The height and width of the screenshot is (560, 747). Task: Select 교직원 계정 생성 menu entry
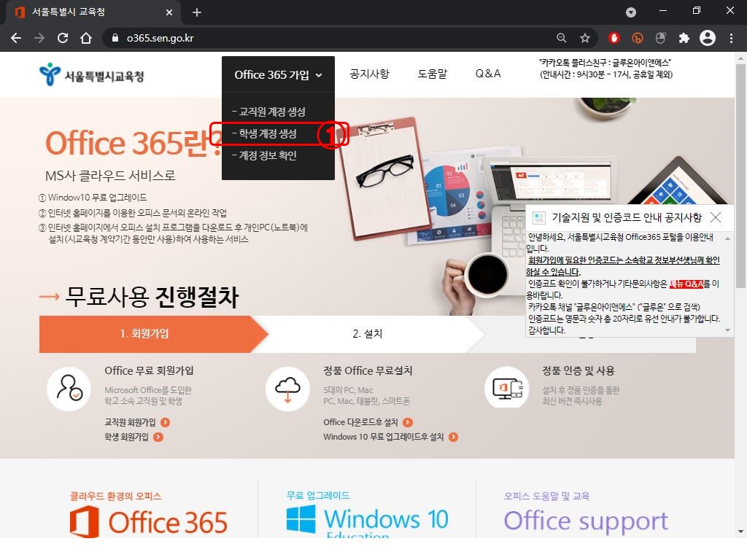coord(268,112)
